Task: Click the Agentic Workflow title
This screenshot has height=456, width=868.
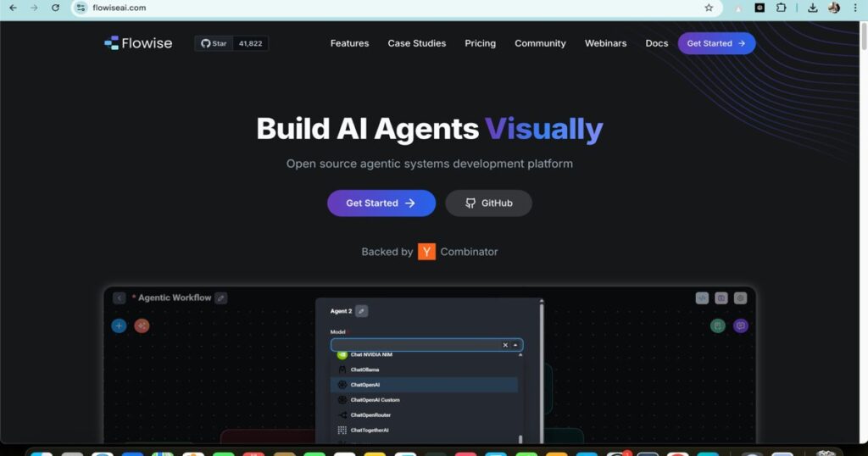Action: tap(175, 298)
